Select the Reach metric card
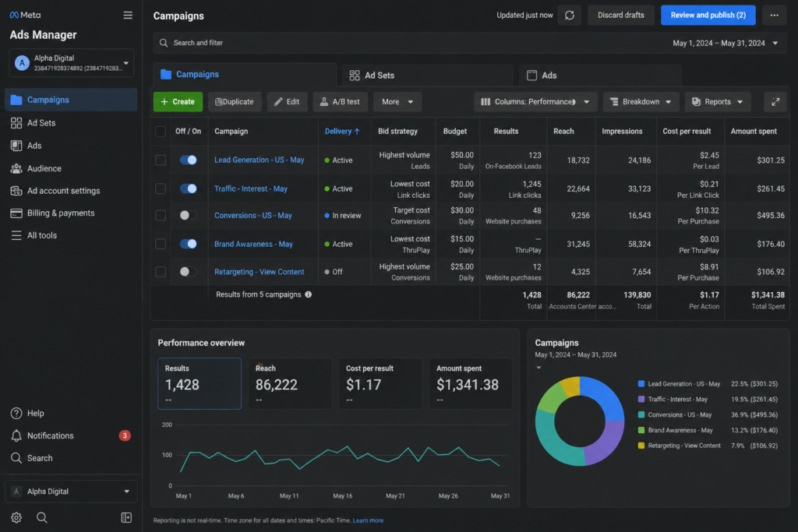Image resolution: width=798 pixels, height=532 pixels. [290, 383]
